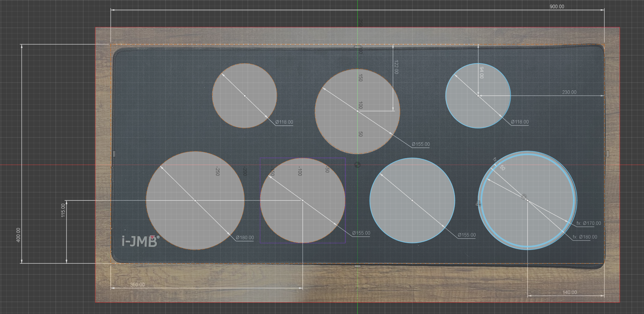644x314 pixels.
Task: Click the lock-shaped constraint icon left of the fx circle
Action: [478, 204]
